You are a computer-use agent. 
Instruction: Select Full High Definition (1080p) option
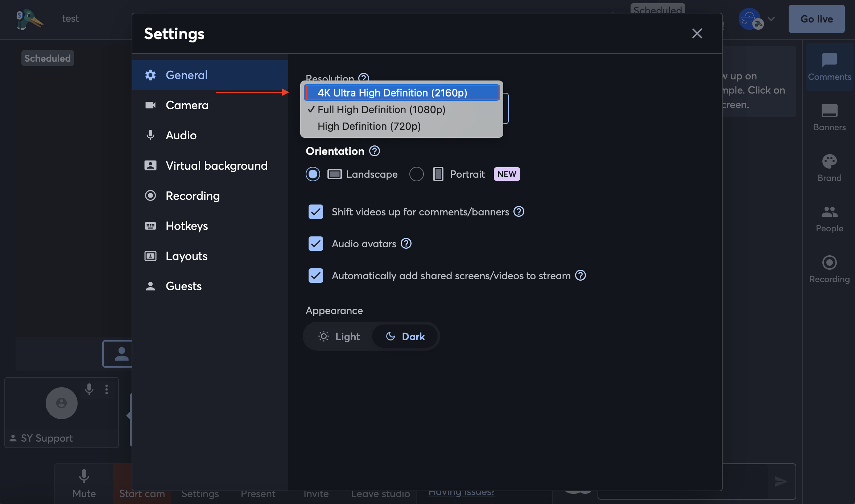[x=402, y=110]
